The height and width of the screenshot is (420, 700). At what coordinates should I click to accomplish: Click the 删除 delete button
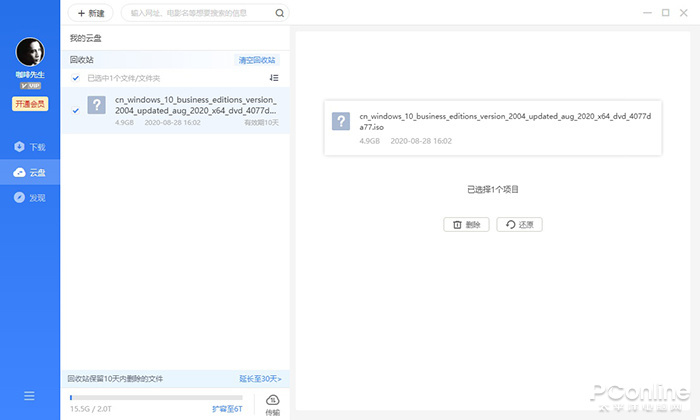(x=466, y=225)
